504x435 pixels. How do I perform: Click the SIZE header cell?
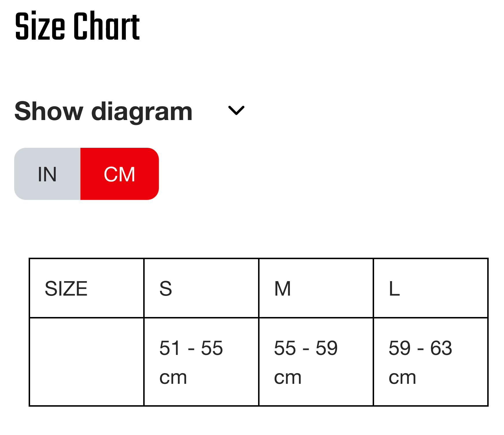(66, 289)
